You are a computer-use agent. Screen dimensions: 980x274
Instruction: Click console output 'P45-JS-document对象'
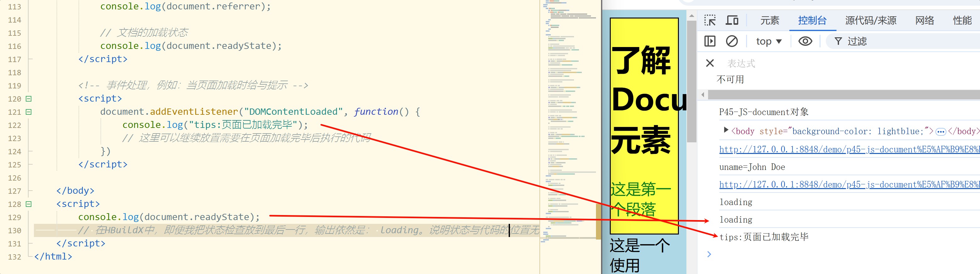coord(764,112)
